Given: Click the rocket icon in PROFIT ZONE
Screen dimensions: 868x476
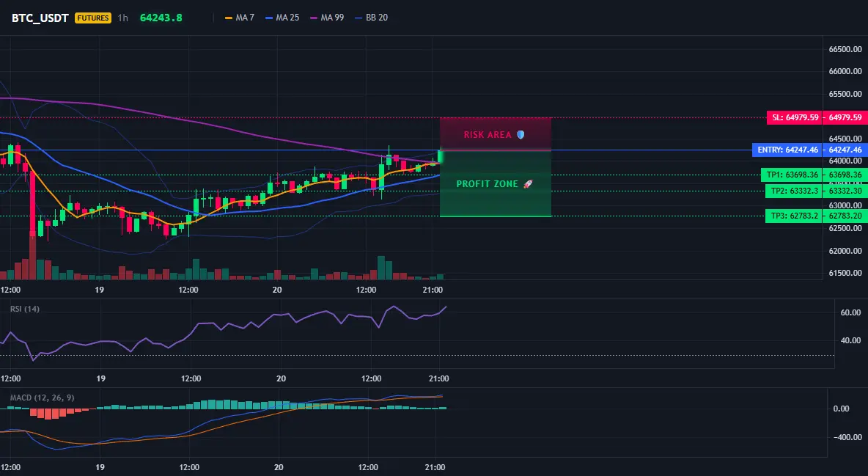Looking at the screenshot, I should tap(528, 184).
